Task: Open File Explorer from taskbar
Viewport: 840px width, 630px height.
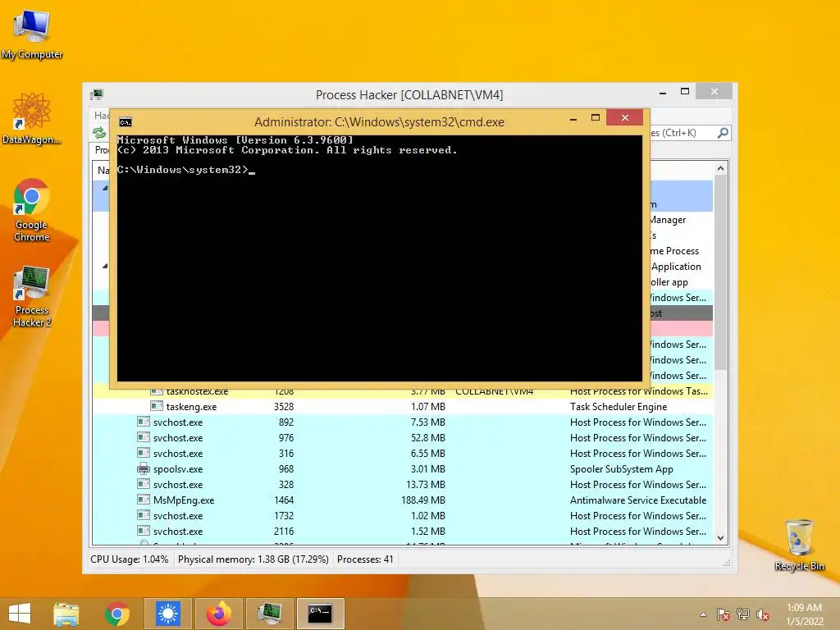Action: pos(66,614)
